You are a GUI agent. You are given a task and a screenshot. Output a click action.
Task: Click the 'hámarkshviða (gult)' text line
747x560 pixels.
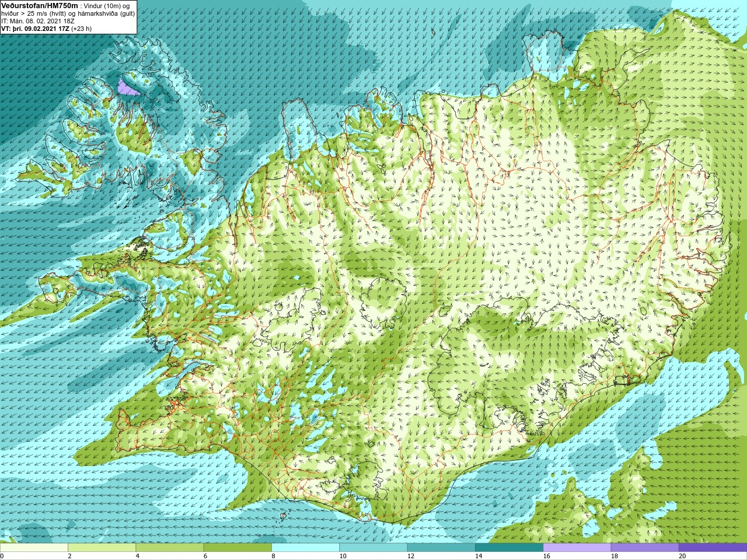(x=106, y=14)
